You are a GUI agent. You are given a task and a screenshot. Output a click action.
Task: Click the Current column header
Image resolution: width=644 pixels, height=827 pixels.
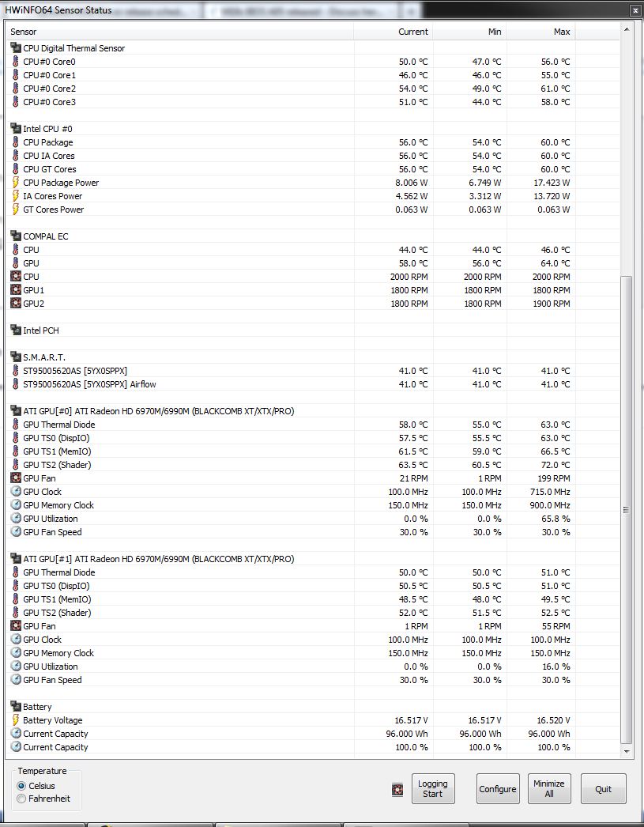394,32
